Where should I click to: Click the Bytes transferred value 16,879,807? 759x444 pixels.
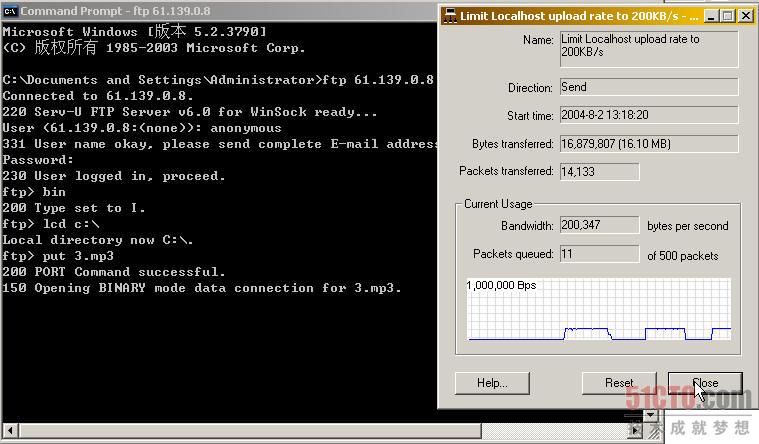pos(649,144)
